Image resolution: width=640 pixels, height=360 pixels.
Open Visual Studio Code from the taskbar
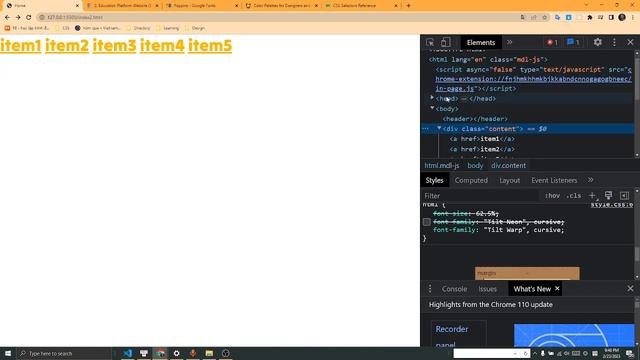tap(127, 353)
